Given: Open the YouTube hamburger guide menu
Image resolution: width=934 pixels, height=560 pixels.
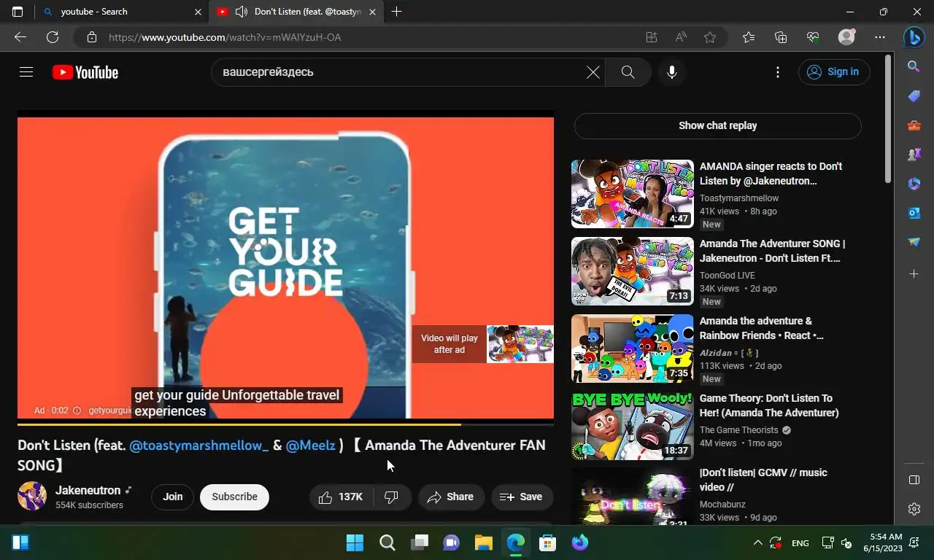Looking at the screenshot, I should click(26, 72).
